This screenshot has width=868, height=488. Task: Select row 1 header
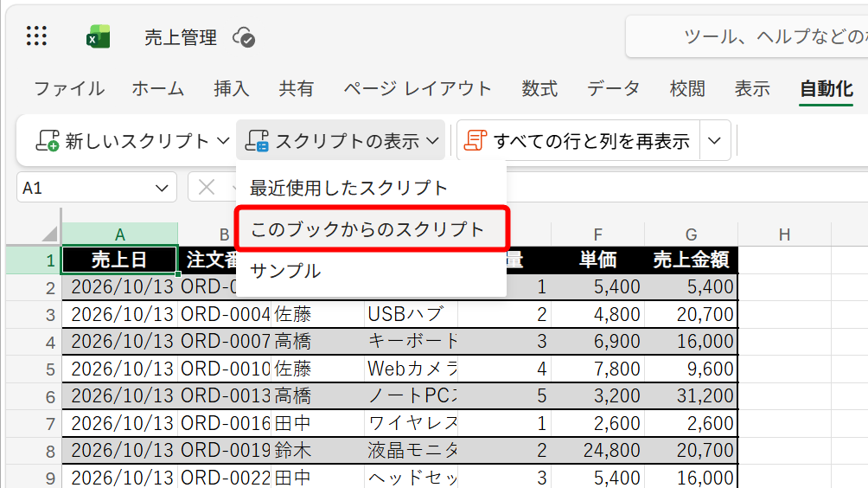(x=33, y=260)
